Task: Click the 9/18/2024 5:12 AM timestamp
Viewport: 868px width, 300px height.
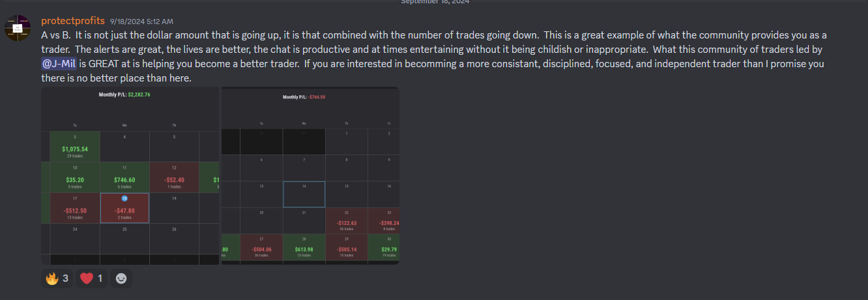Action: [142, 22]
